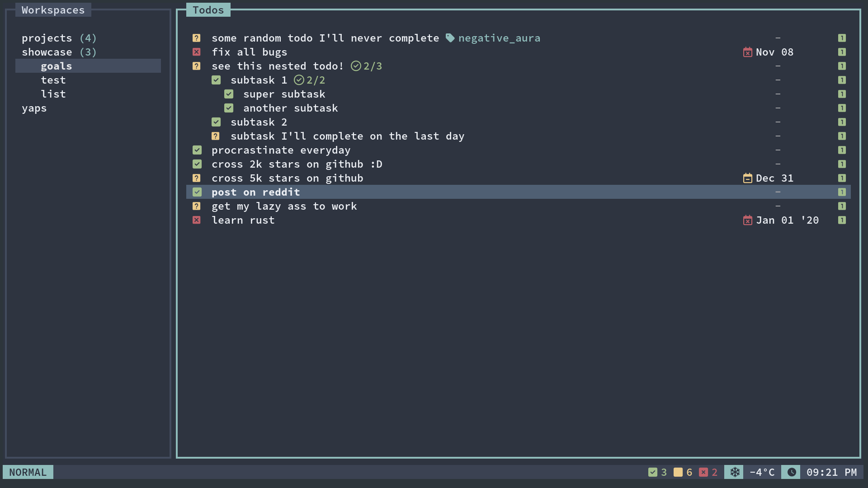Click the -4°C temperature reading

[762, 472]
